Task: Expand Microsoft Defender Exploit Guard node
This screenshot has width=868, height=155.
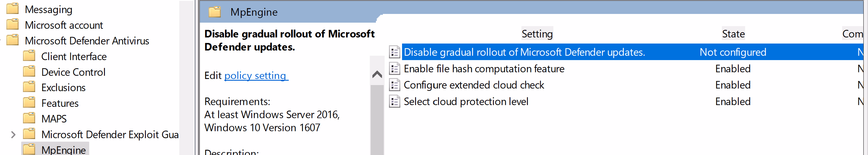Action: click(x=13, y=135)
